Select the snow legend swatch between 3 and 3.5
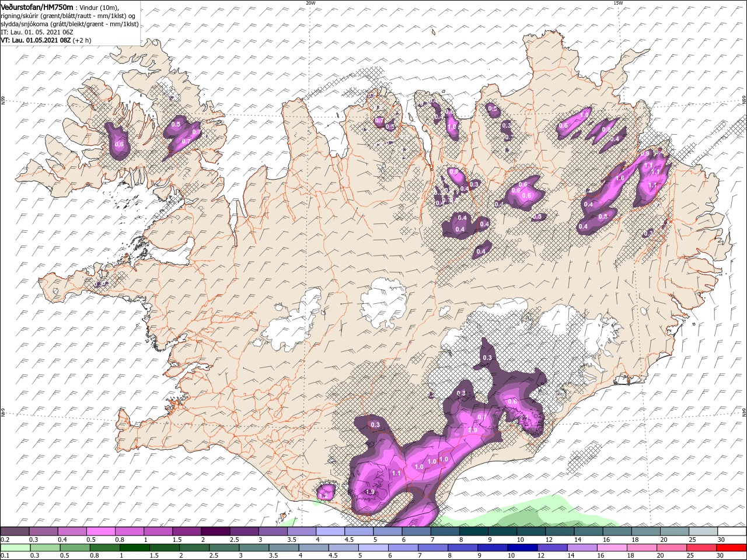This screenshot has height=560, width=747. (x=273, y=531)
